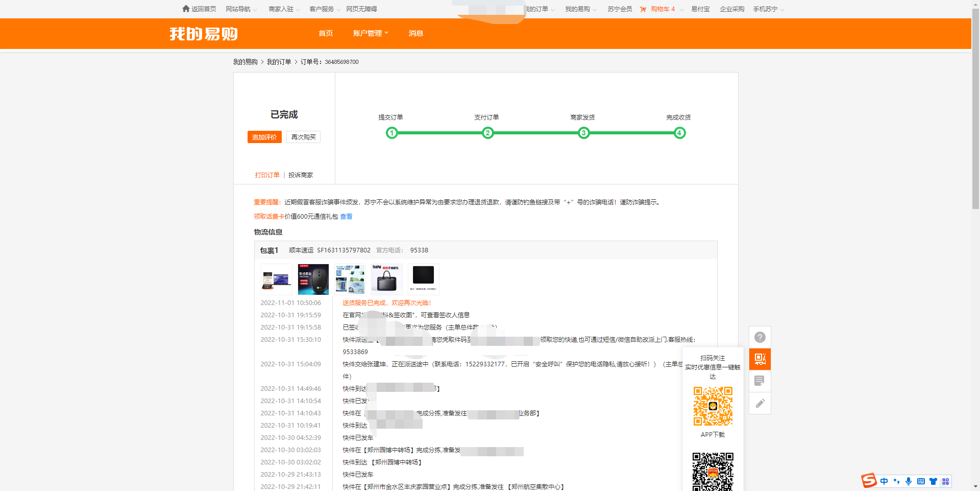Click the pencil edit sidebar icon

click(760, 403)
